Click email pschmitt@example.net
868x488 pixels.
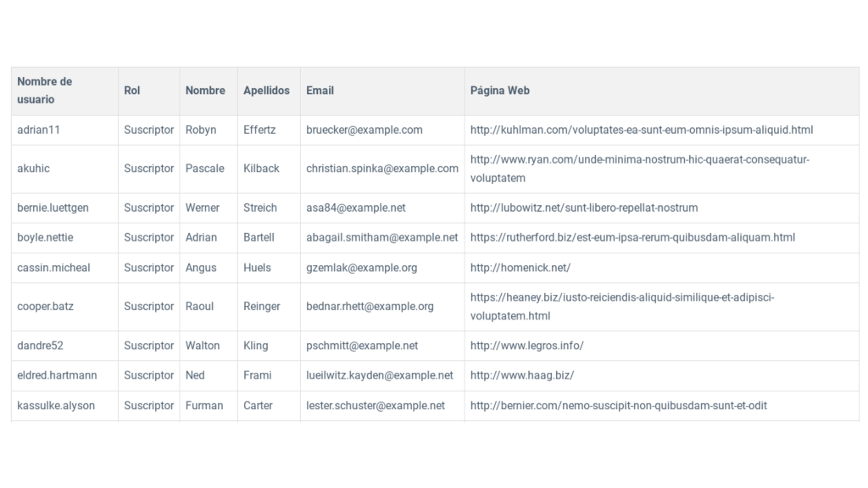click(x=362, y=346)
